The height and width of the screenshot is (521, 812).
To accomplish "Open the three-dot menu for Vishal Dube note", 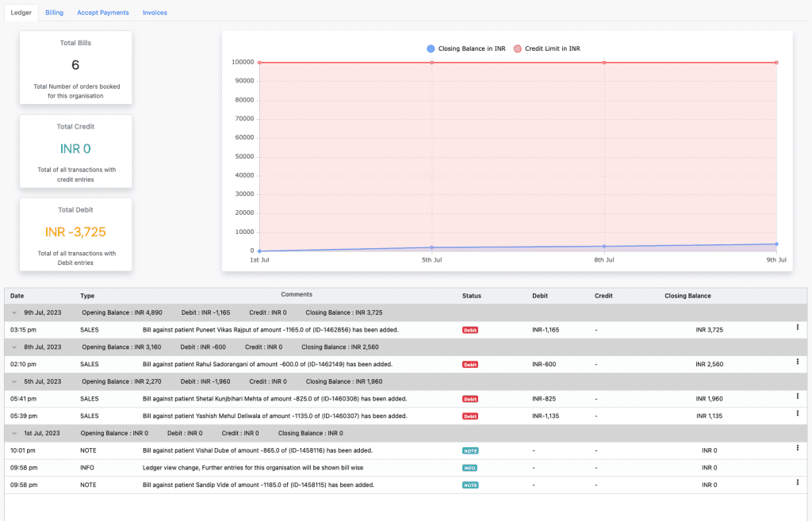I will click(797, 448).
